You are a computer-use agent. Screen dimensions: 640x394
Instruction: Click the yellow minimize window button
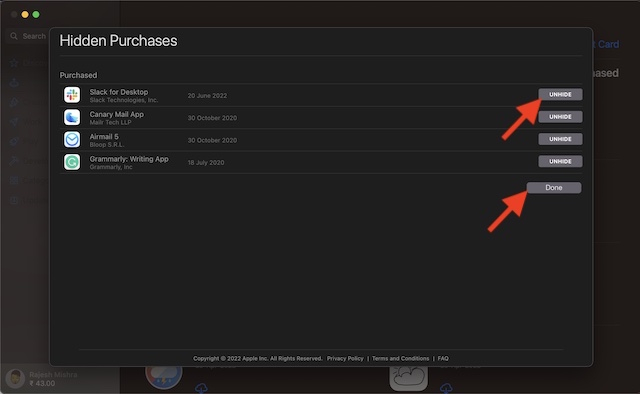pyautogui.click(x=25, y=14)
